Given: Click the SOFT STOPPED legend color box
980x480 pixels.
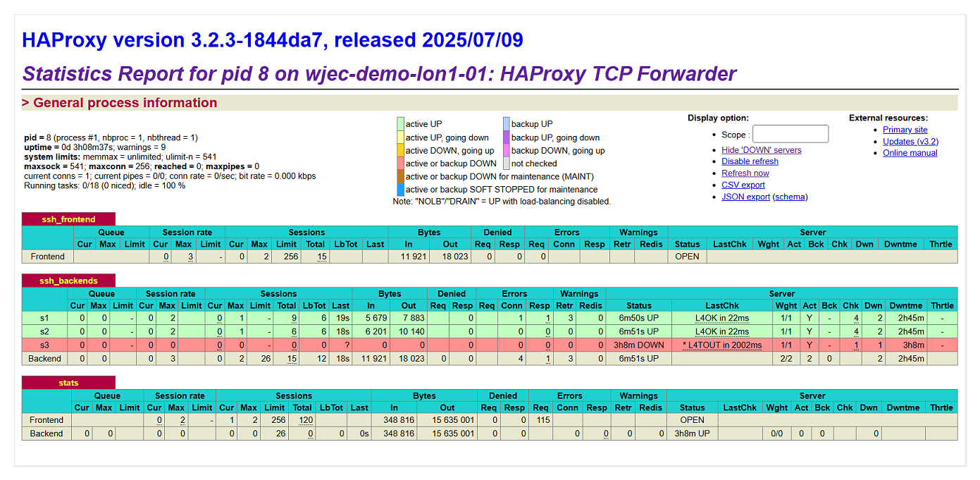Looking at the screenshot, I should pos(400,190).
